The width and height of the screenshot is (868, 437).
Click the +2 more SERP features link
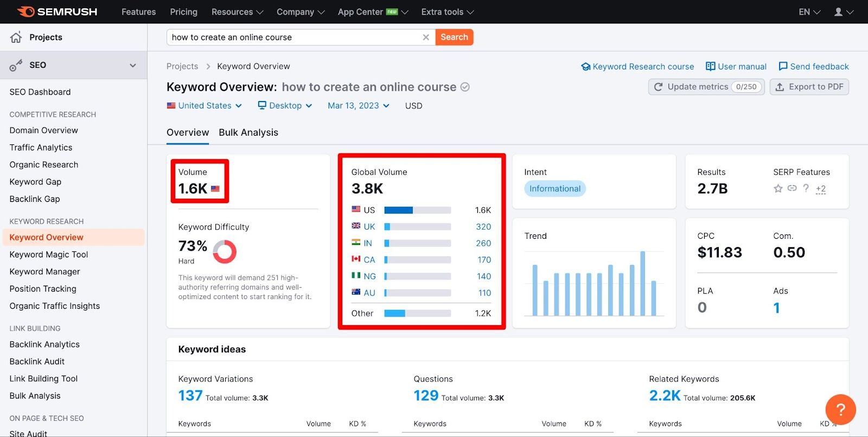pyautogui.click(x=821, y=189)
